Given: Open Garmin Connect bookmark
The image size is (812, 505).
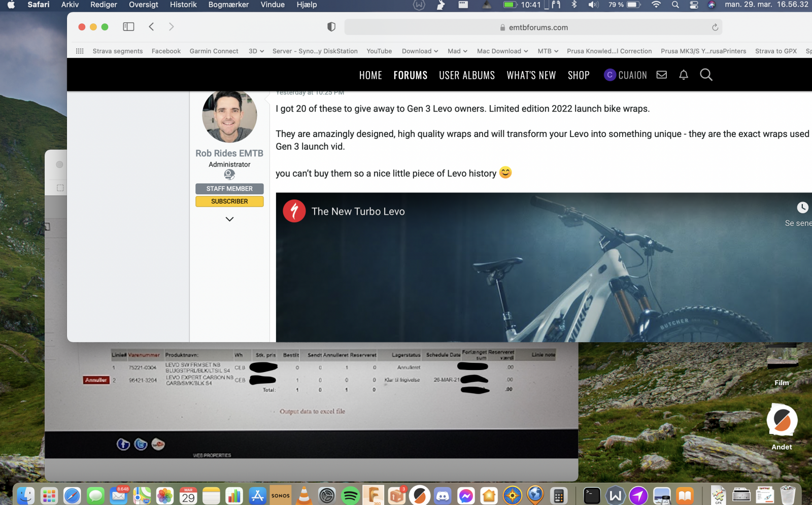Looking at the screenshot, I should pyautogui.click(x=214, y=51).
